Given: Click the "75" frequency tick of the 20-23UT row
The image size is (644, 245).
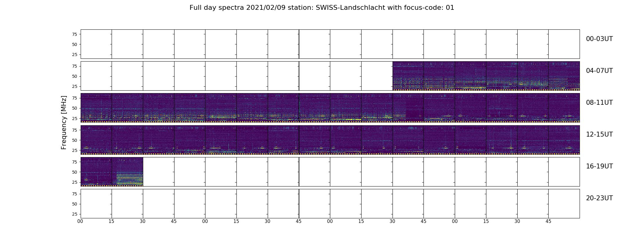Looking at the screenshot, I should tap(75, 194).
